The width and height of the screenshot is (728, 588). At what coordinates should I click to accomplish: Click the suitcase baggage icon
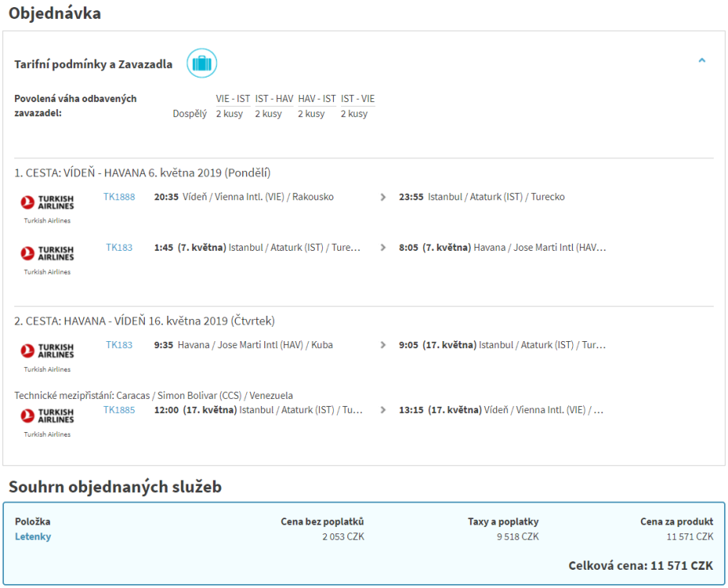(x=202, y=63)
